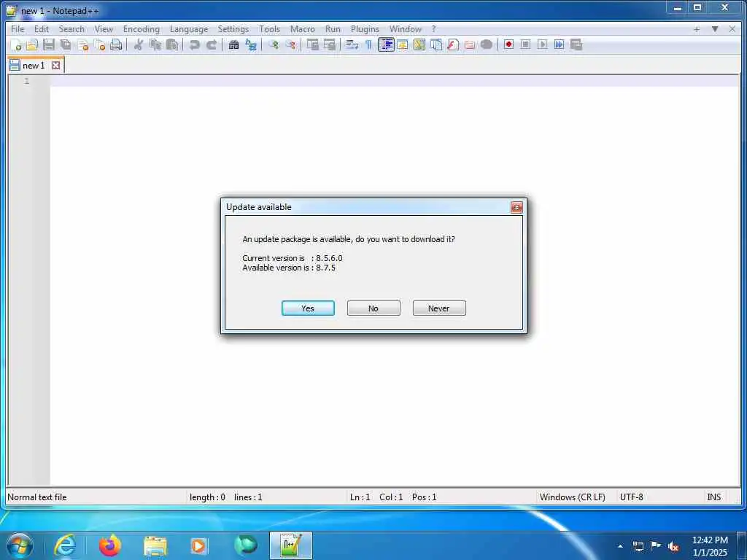Click the Zoom Out toolbar icon
This screenshot has height=560, width=747.
point(290,44)
